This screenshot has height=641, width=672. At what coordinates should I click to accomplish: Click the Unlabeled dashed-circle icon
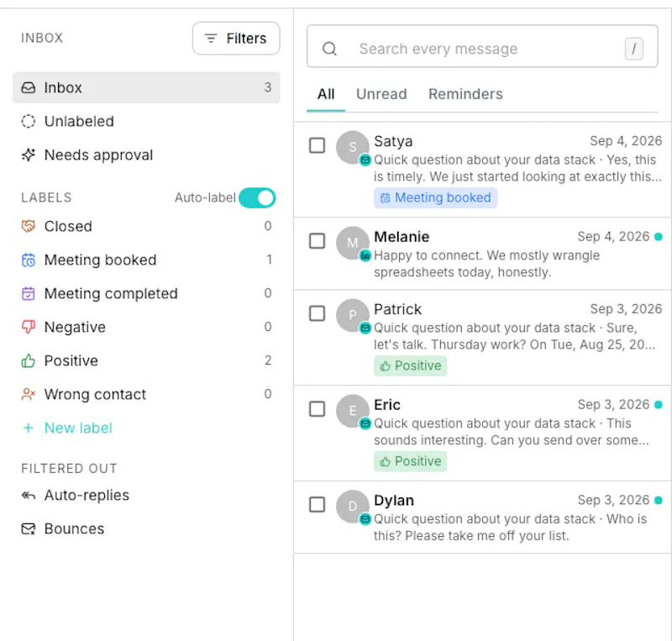coord(29,121)
